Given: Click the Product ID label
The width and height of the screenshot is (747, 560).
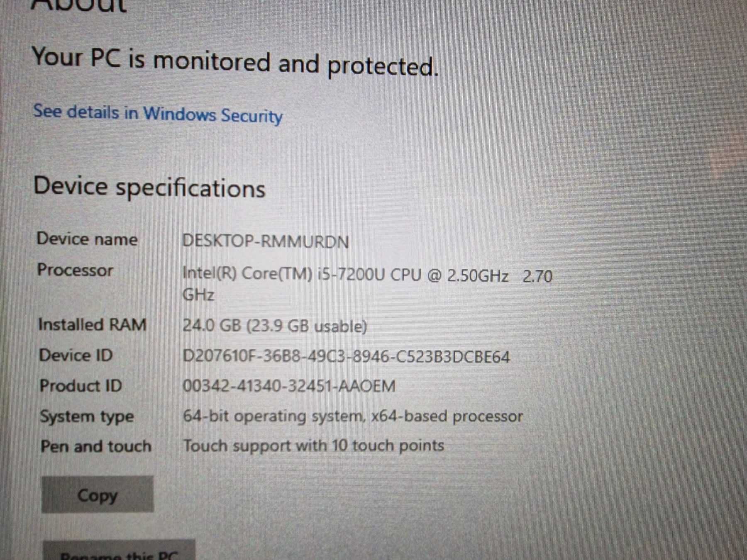Looking at the screenshot, I should click(x=81, y=386).
